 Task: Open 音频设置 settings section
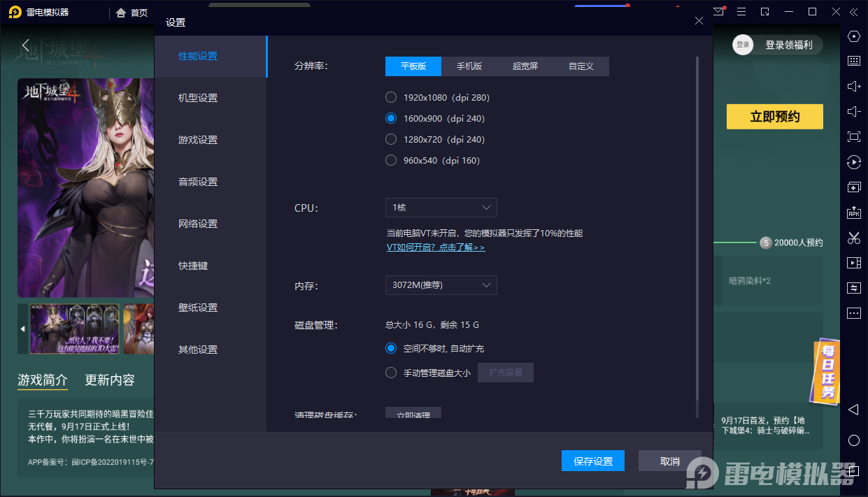(x=211, y=182)
